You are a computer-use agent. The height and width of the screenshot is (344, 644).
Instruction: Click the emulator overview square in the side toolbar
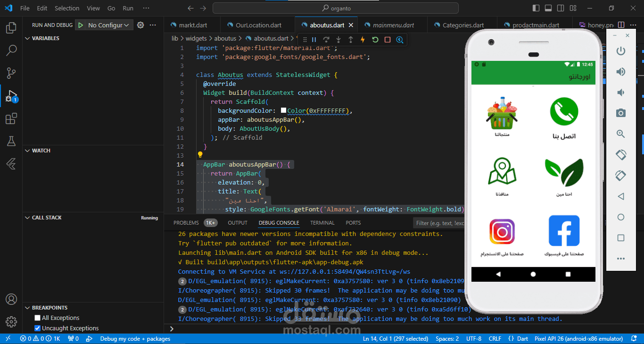(621, 238)
